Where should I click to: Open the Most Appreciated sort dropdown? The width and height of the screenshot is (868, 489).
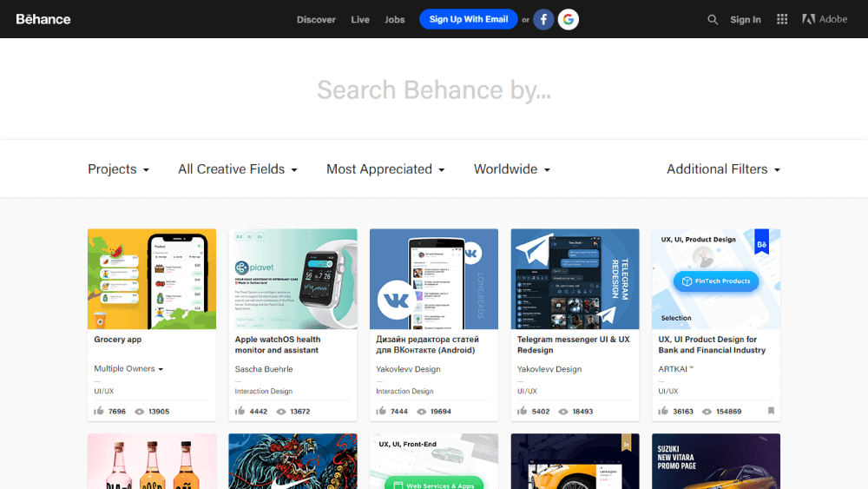[386, 169]
